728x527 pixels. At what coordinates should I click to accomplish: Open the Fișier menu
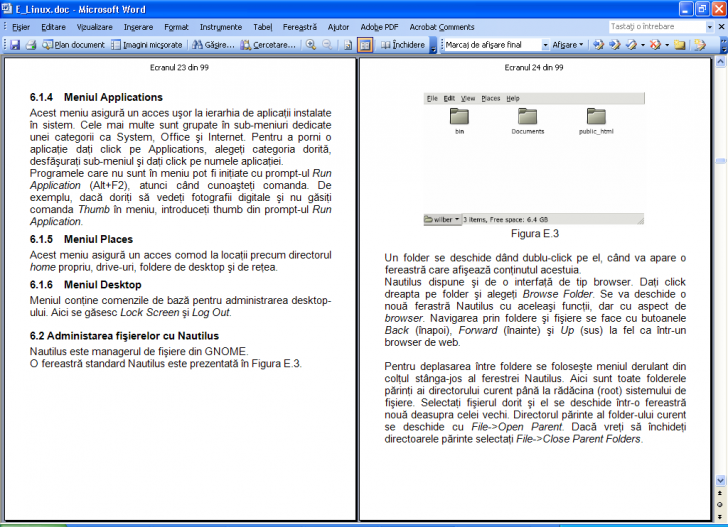21,27
